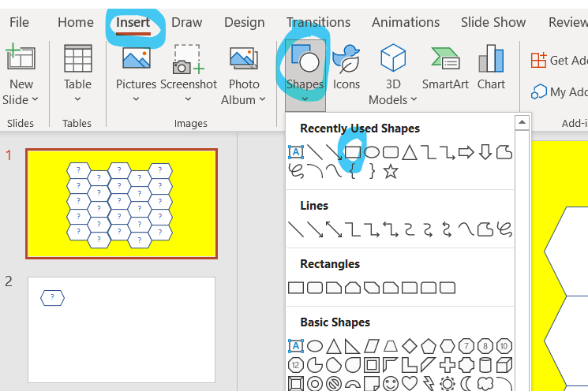Choose the Oval in Recently Used Shapes
Image resolution: width=588 pixels, height=391 pixels.
coord(372,151)
